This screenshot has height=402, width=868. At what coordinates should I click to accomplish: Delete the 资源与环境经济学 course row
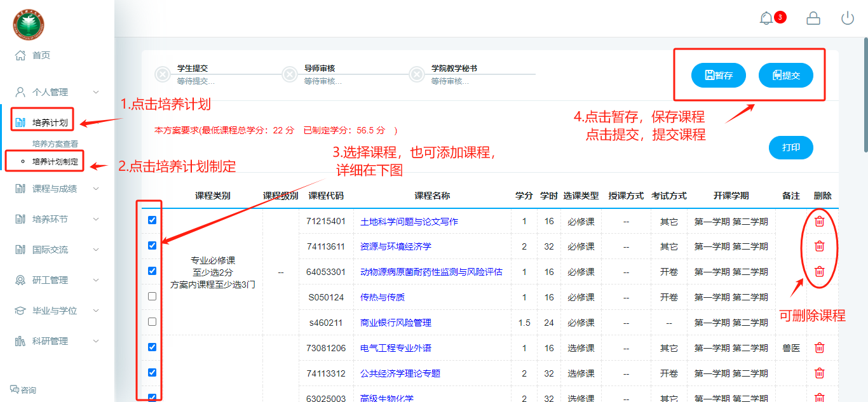point(820,246)
